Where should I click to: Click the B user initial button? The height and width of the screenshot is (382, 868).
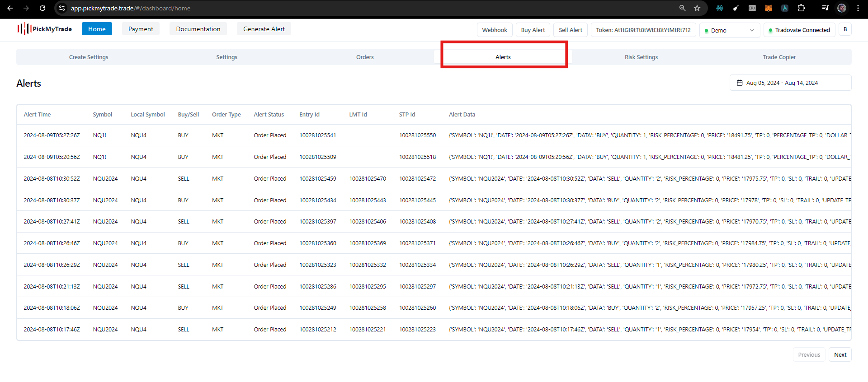click(x=845, y=29)
